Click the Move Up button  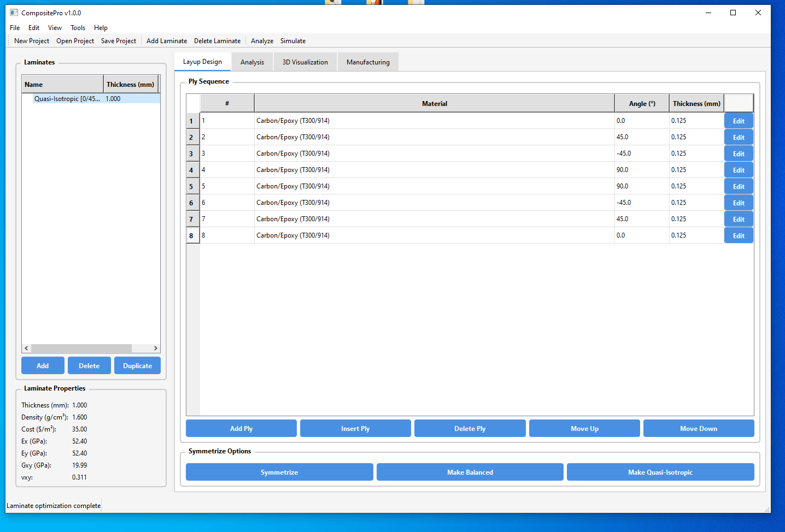584,429
